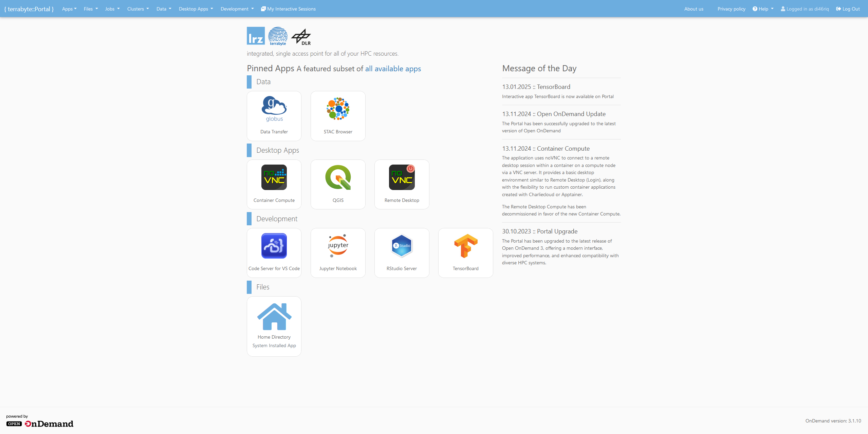Screen dimensions: 868x434
Task: Click the Apps dropdown menu
Action: (x=68, y=8)
